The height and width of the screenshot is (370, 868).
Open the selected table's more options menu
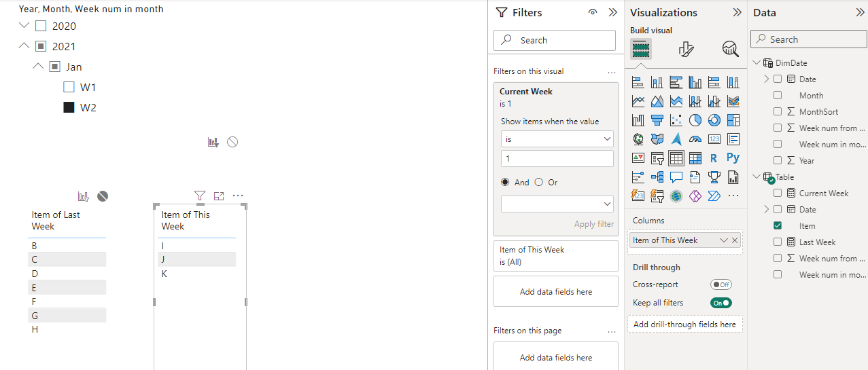pos(237,196)
